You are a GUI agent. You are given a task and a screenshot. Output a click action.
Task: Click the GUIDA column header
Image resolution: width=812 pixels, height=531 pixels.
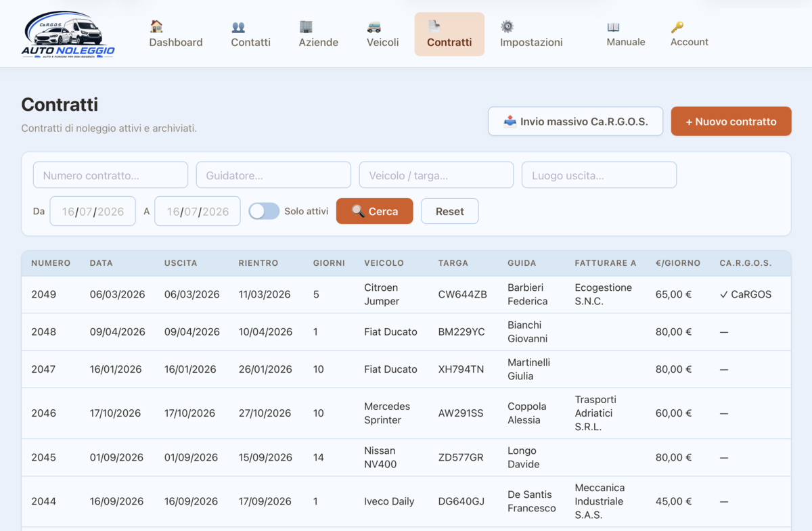522,263
